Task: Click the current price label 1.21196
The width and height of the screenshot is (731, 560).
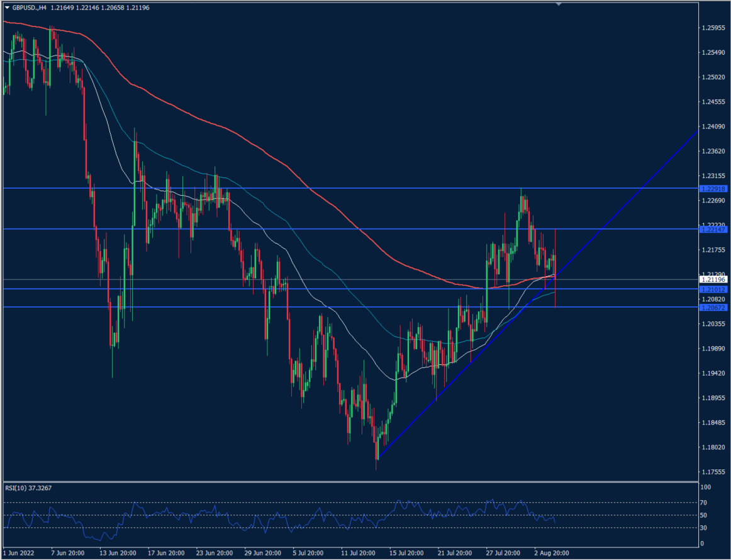Action: coord(714,280)
